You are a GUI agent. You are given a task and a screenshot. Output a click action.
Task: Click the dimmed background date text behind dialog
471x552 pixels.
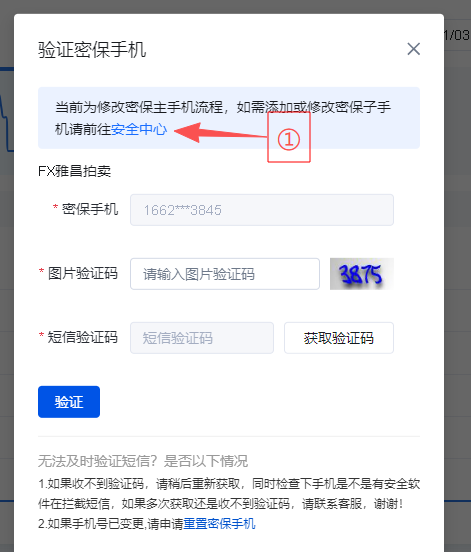(457, 35)
